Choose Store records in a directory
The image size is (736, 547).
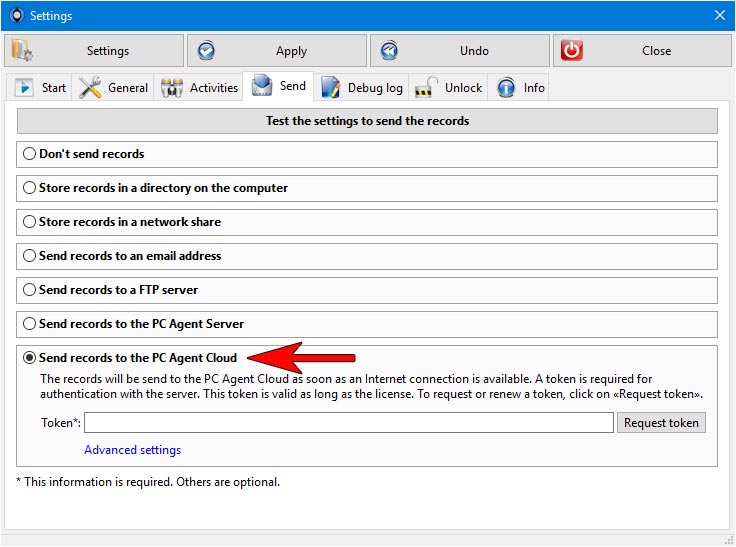[x=30, y=188]
